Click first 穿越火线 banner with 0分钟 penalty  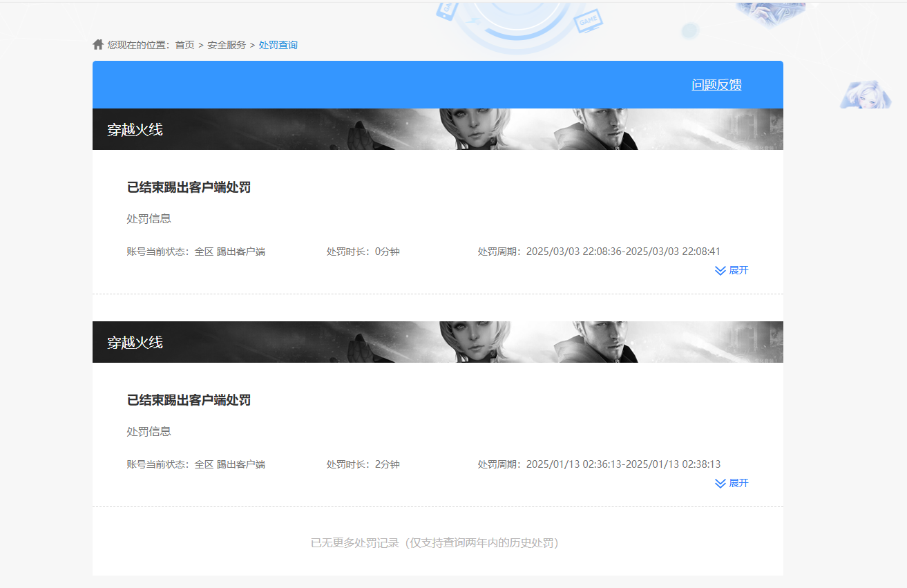click(438, 129)
